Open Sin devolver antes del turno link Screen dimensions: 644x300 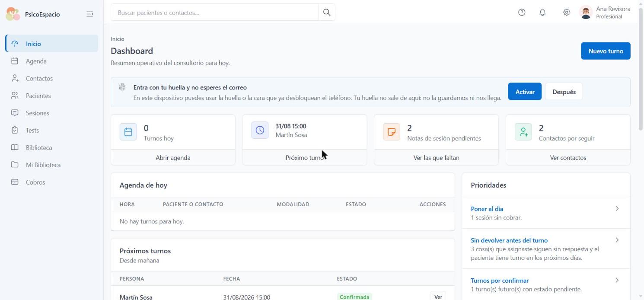[x=509, y=240]
